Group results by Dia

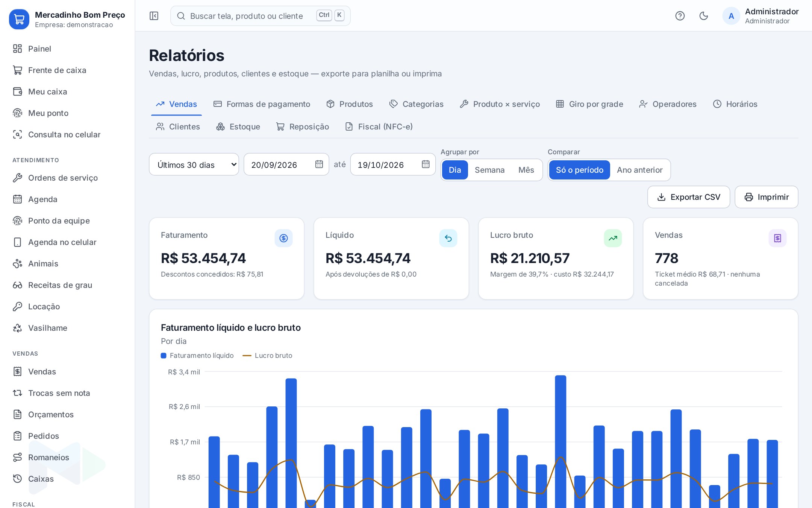pyautogui.click(x=454, y=170)
